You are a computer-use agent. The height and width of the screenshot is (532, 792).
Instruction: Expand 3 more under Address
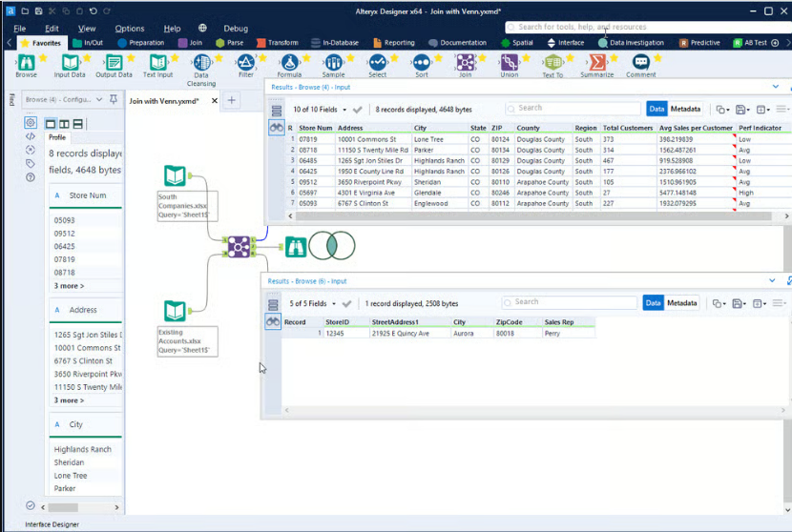(70, 400)
